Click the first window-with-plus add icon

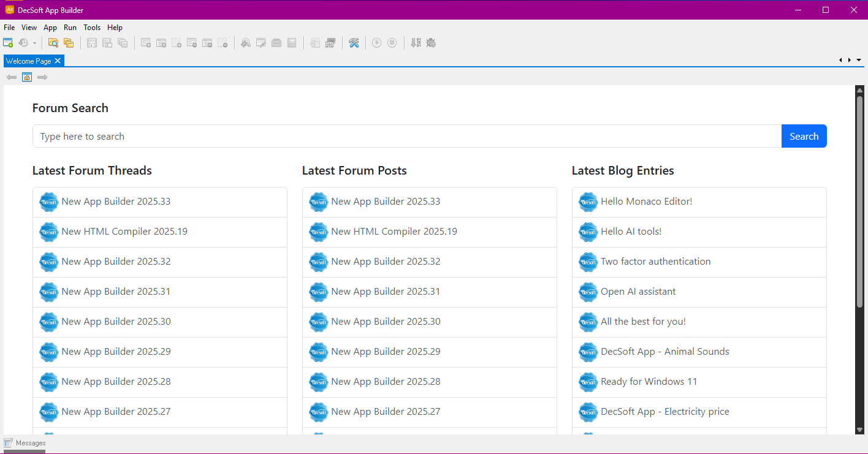click(146, 43)
